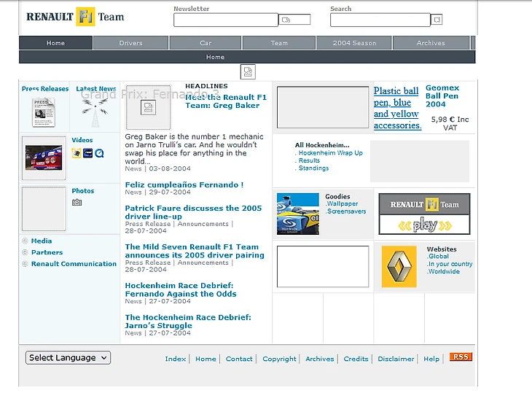Click the Photos camera icon
Image resolution: width=532 pixels, height=393 pixels.
[77, 202]
